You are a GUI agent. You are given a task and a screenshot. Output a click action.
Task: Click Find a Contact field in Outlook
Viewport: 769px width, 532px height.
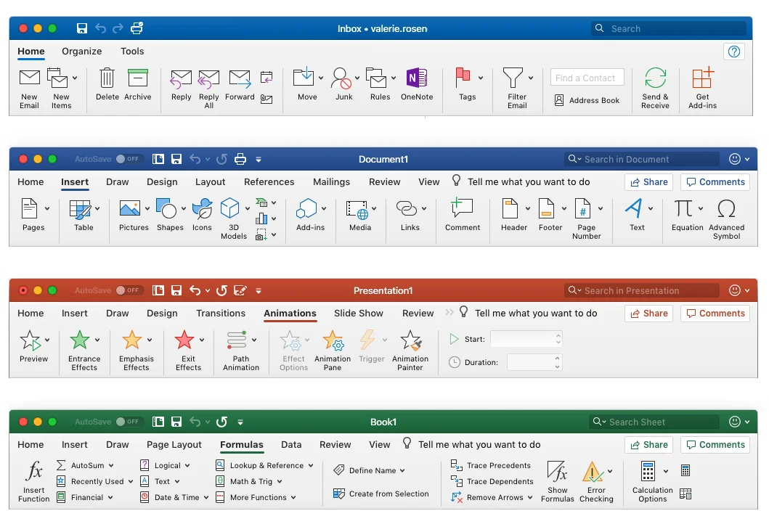tap(587, 78)
